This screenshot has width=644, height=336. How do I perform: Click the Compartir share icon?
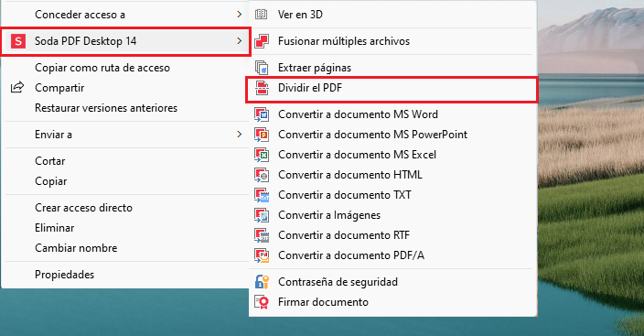pos(17,88)
